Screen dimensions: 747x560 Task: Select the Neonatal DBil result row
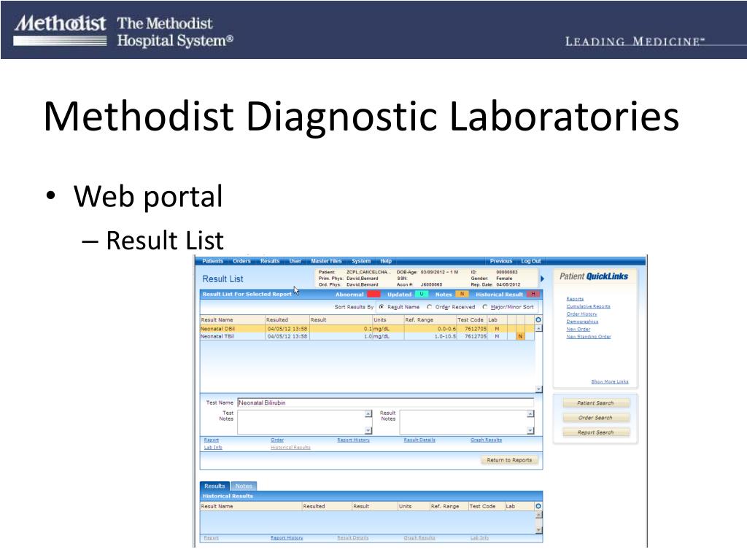(368, 329)
